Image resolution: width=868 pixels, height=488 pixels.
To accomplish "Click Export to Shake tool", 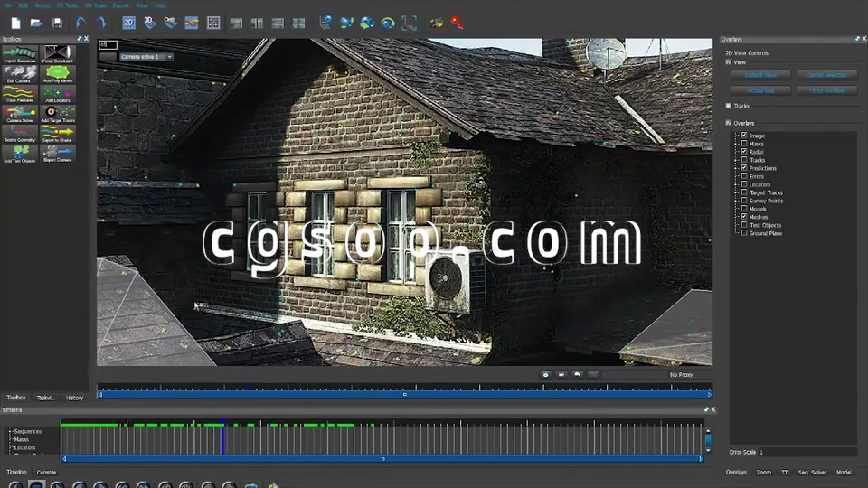I will pos(58,134).
